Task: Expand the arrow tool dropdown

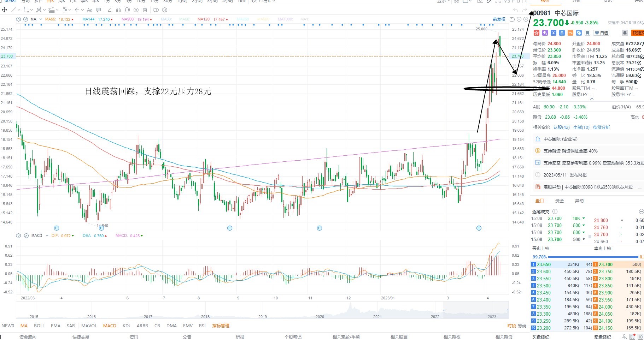Action: coord(82,10)
